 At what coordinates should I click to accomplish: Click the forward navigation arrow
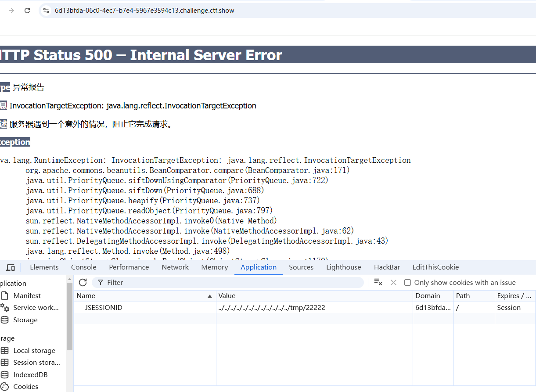pos(11,11)
